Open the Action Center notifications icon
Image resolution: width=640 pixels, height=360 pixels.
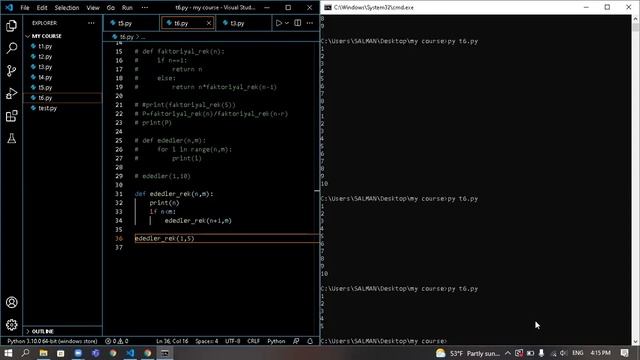[x=624, y=353]
